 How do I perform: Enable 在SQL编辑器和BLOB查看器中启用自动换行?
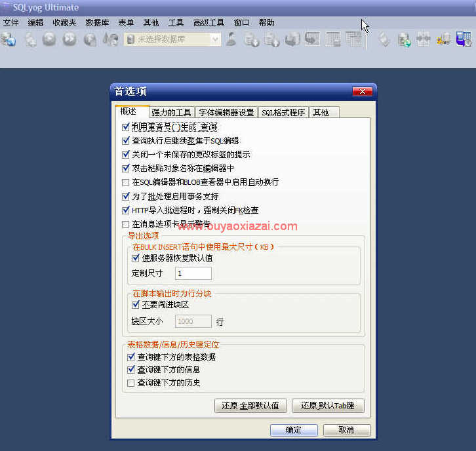125,182
